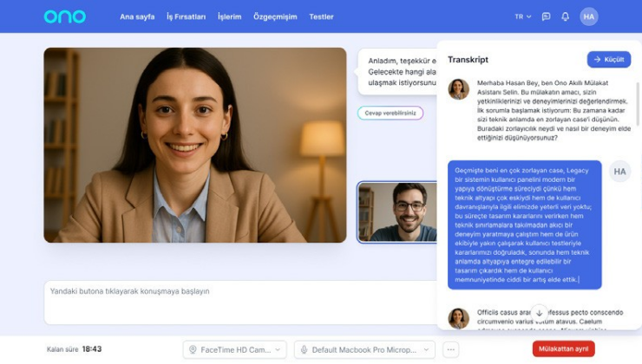Click Selin's avatar beside first transcript message
This screenshot has width=642, height=364.
point(459,89)
